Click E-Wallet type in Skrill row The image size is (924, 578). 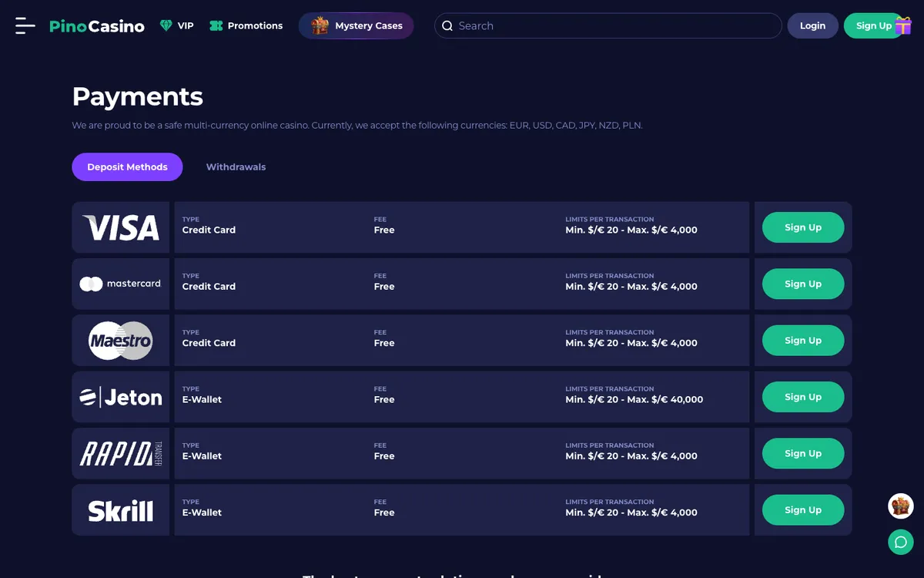pos(202,512)
